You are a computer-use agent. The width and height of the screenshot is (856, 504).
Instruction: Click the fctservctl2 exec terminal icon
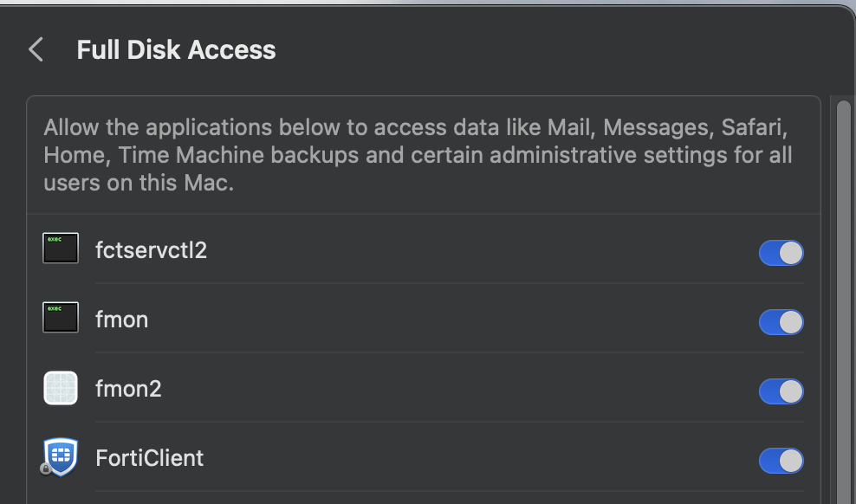coord(61,249)
